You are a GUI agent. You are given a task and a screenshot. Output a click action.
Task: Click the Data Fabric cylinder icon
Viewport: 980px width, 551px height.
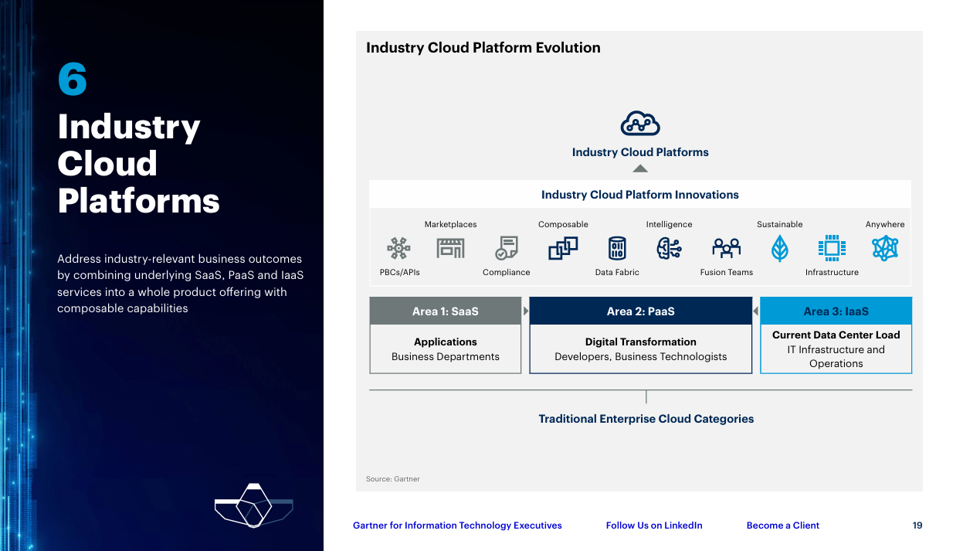[617, 248]
